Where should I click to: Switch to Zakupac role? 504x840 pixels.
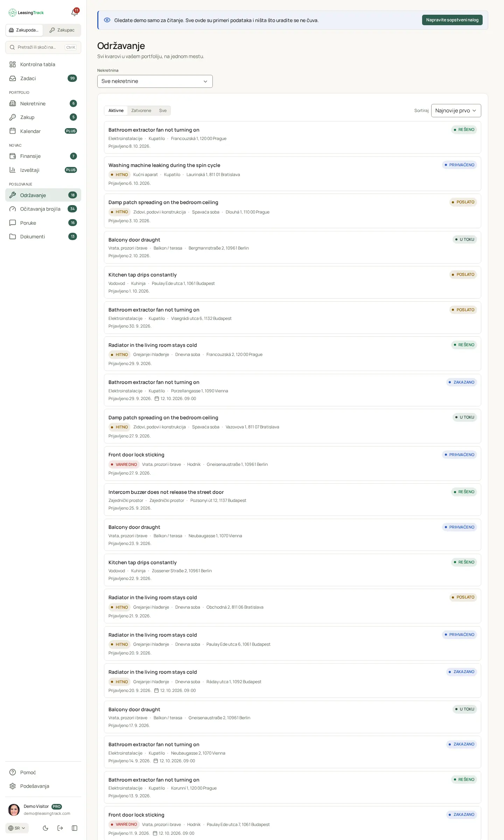point(62,30)
